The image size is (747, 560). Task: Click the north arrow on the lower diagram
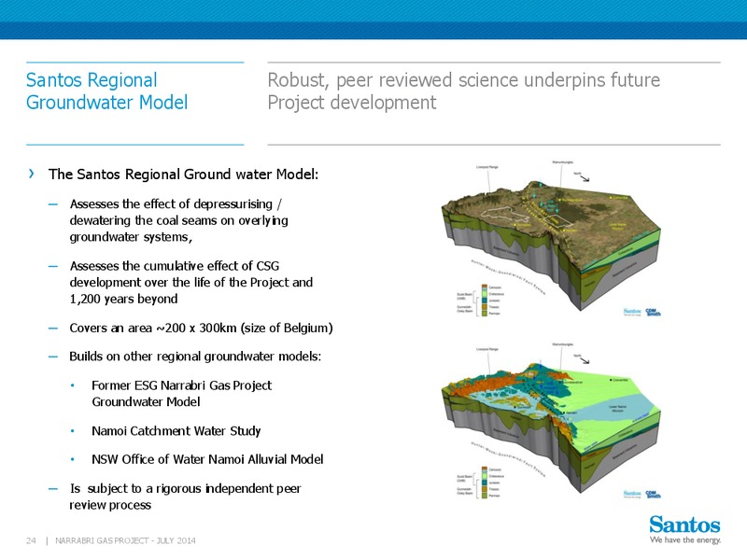tap(582, 358)
